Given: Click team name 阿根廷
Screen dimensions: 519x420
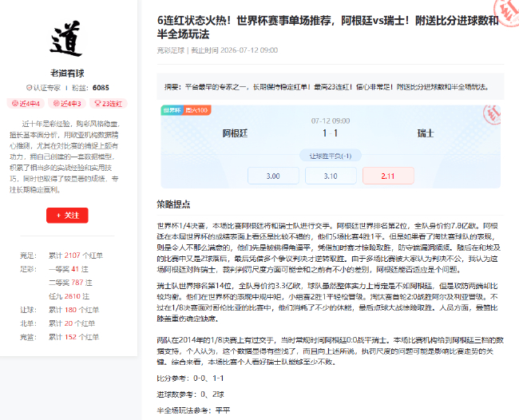Looking at the screenshot, I should pyautogui.click(x=235, y=133).
